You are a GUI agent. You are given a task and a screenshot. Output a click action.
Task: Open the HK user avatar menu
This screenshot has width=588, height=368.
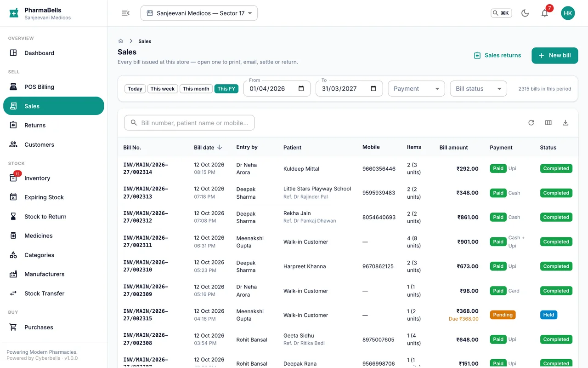568,13
